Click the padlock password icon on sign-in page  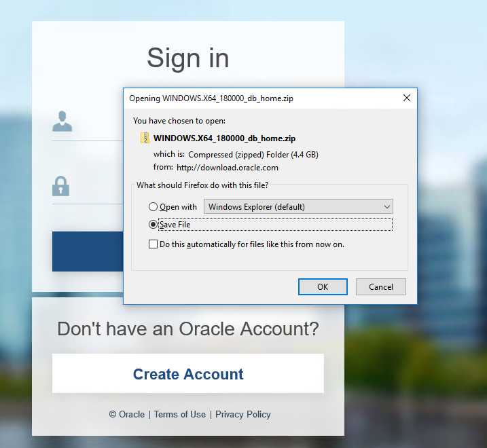60,186
